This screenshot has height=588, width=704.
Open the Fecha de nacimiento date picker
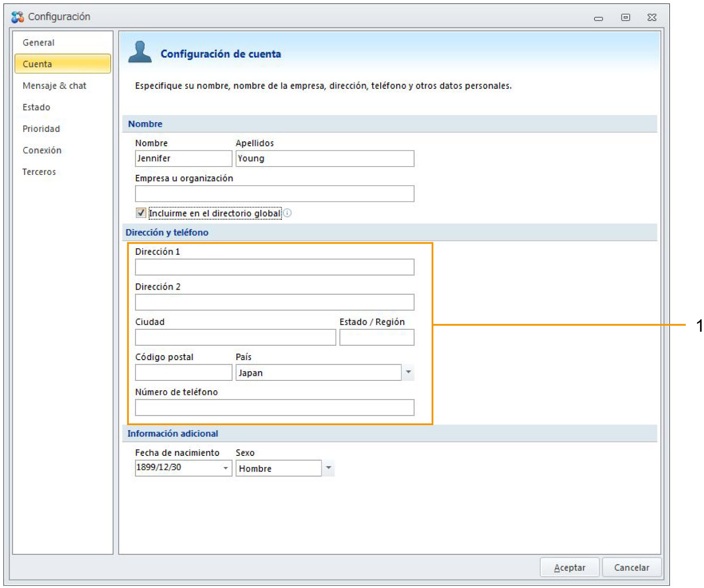(226, 468)
